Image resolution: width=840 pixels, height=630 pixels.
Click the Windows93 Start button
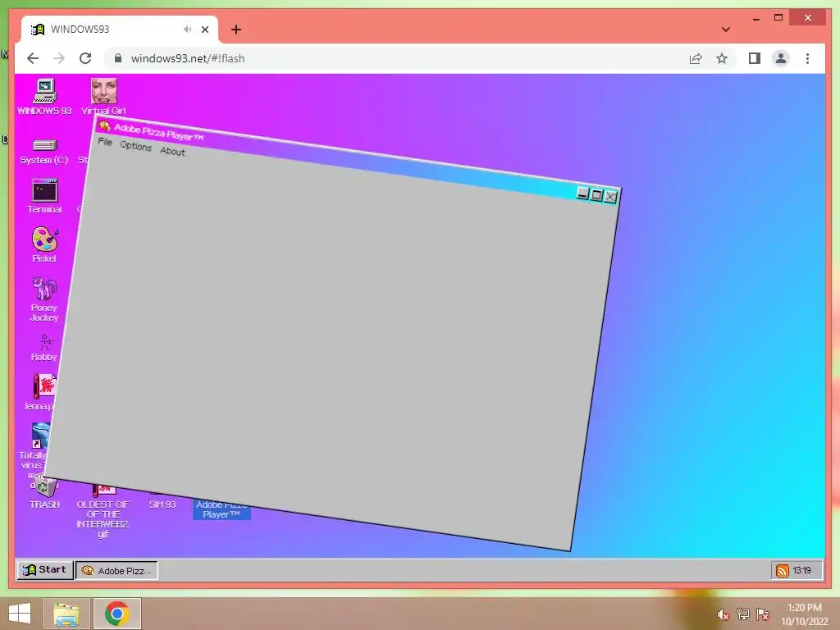pyautogui.click(x=45, y=570)
